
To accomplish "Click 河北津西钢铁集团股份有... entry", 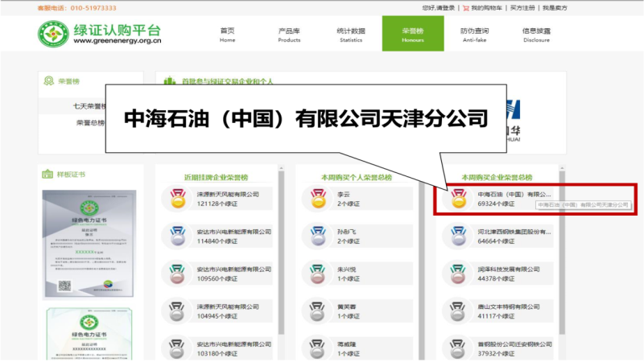I will click(x=514, y=232).
